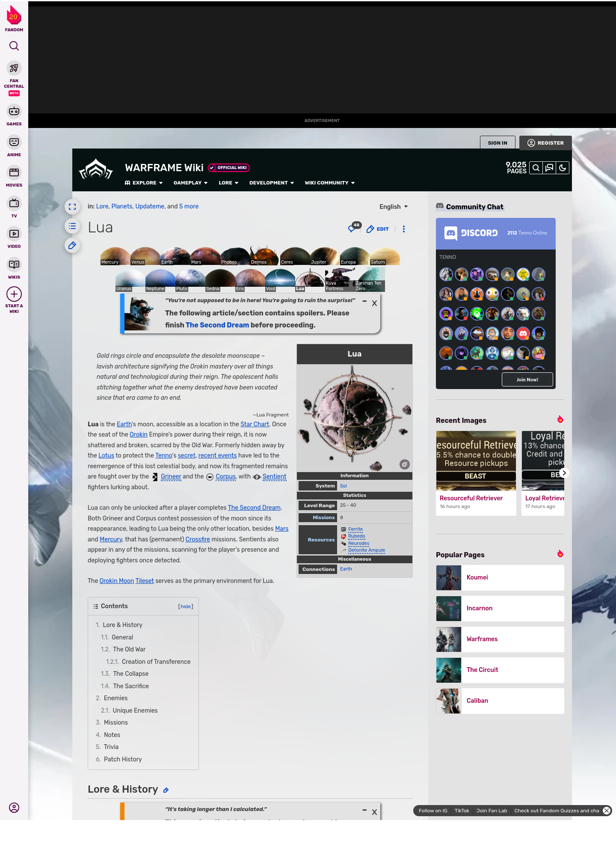
Task: Open the Orokin Moon link
Action: (117, 581)
